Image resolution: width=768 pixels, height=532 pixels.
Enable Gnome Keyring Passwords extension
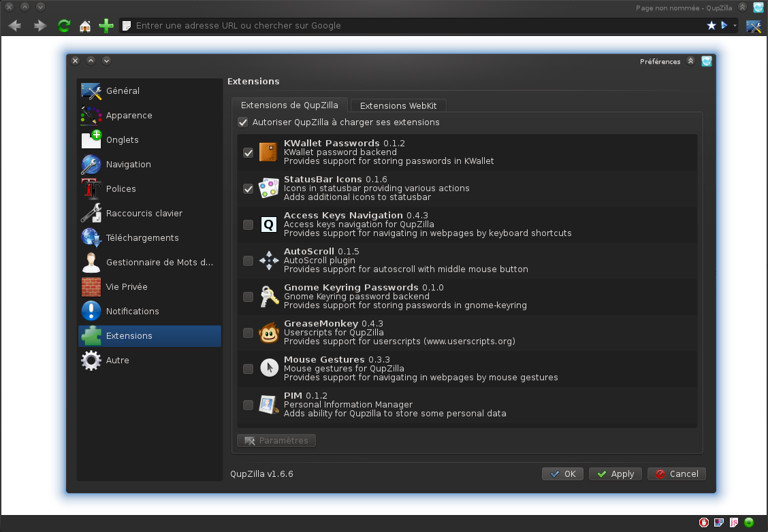249,297
